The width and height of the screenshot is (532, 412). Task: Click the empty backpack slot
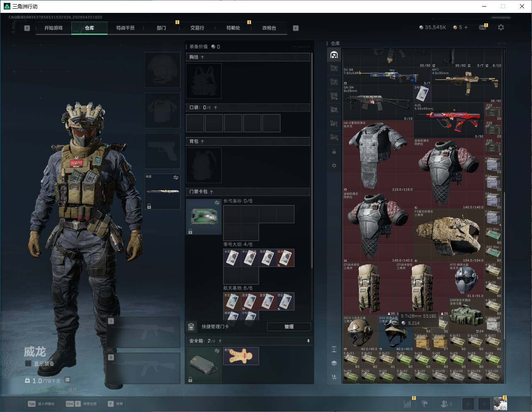pos(204,165)
